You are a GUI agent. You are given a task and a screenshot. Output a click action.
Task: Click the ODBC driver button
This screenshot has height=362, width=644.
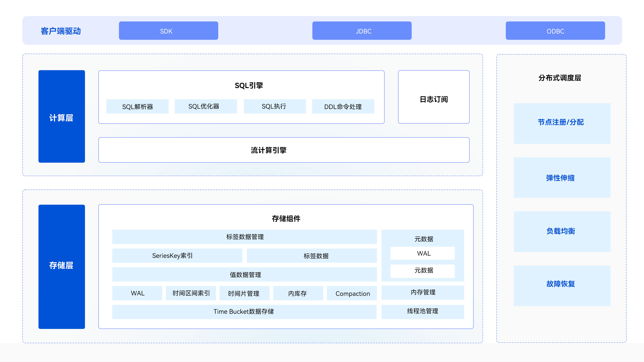555,31
